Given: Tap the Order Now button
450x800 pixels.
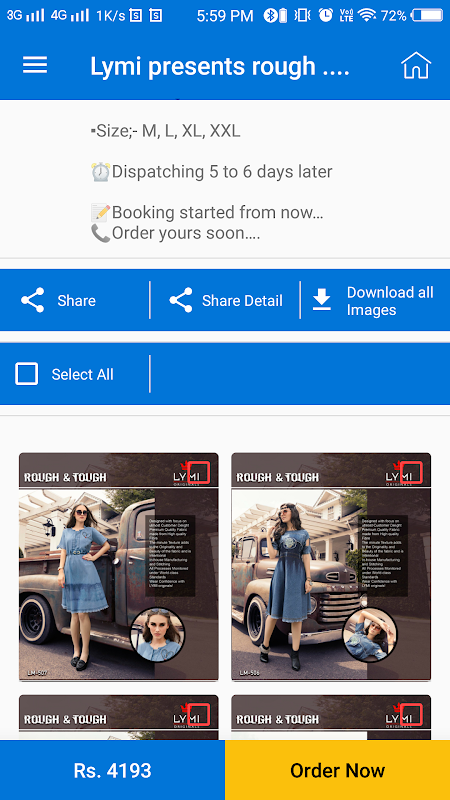Looking at the screenshot, I should (x=337, y=770).
